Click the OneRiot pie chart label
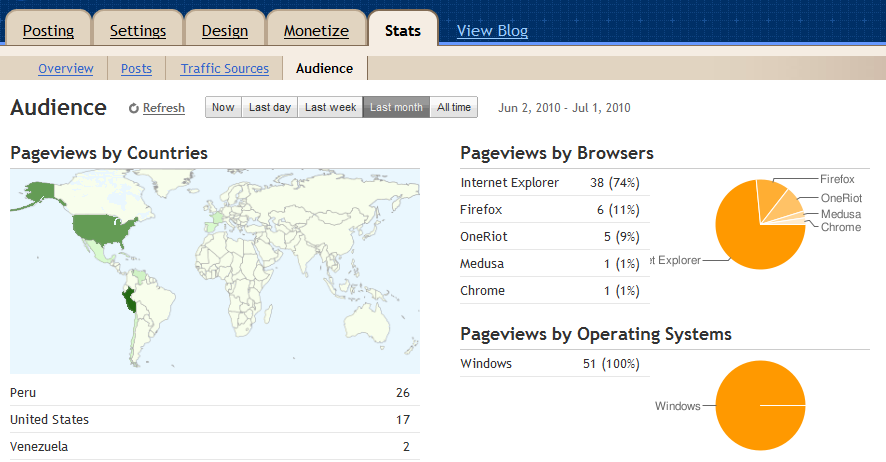The image size is (886, 462). tap(841, 198)
